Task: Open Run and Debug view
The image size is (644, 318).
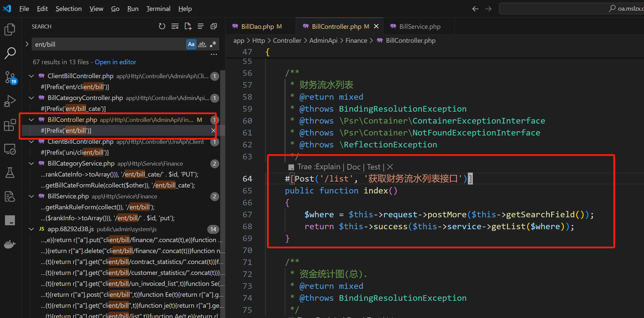Action: click(10, 101)
